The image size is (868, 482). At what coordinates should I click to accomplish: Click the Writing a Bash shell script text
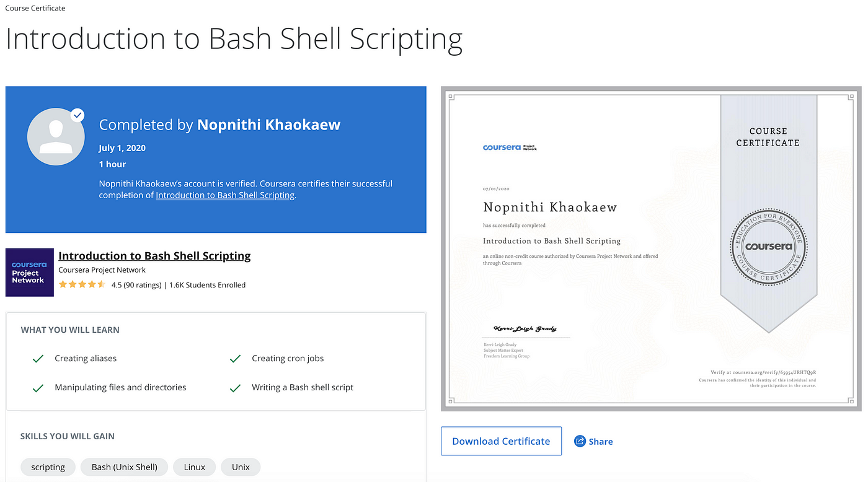pyautogui.click(x=303, y=388)
